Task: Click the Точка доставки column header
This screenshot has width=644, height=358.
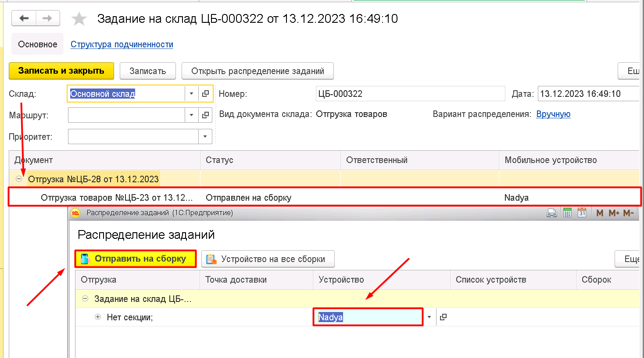Action: [257, 280]
